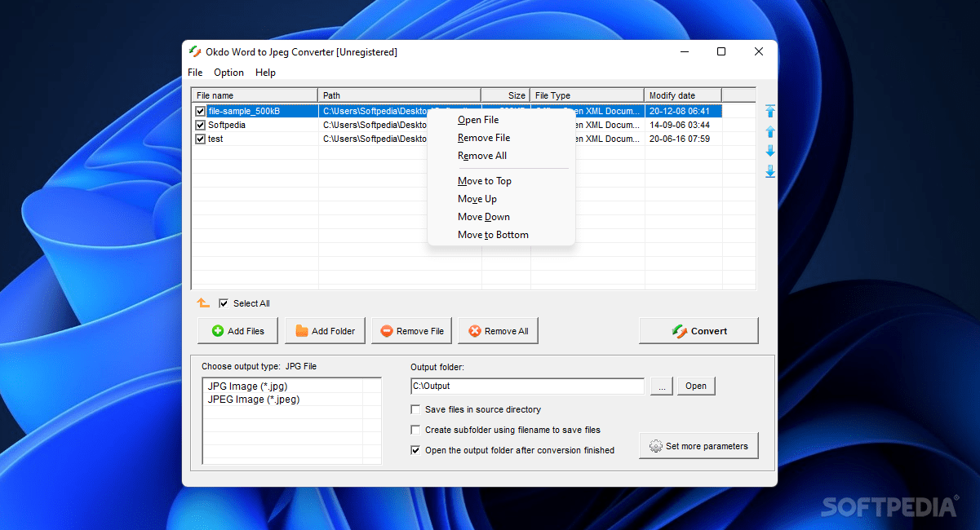Uncheck the test file checkbox

[201, 139]
